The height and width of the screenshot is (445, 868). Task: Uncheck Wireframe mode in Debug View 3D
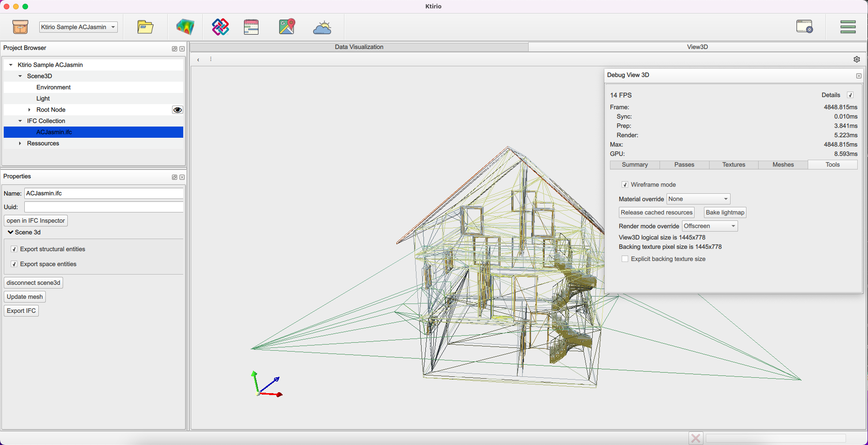(625, 184)
